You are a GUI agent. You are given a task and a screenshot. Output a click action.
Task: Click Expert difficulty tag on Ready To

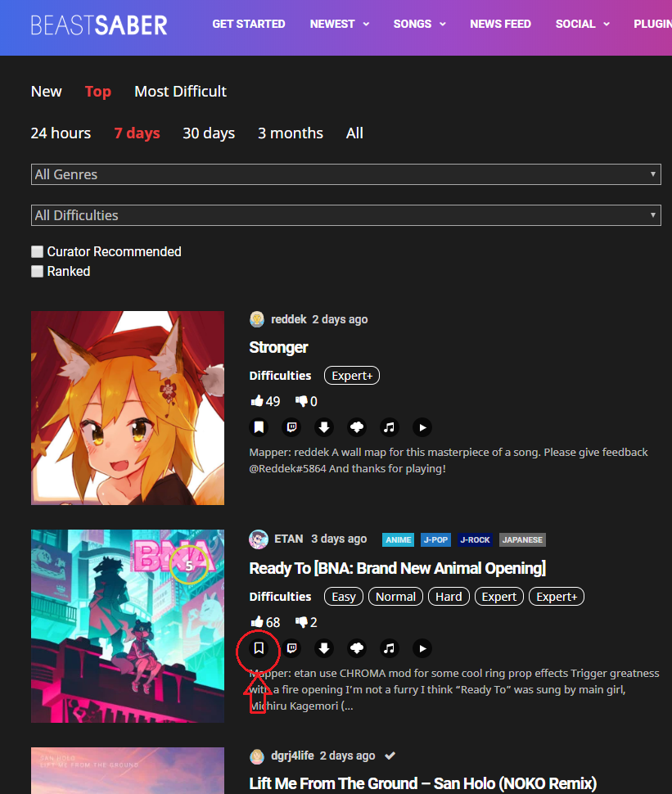coord(498,597)
